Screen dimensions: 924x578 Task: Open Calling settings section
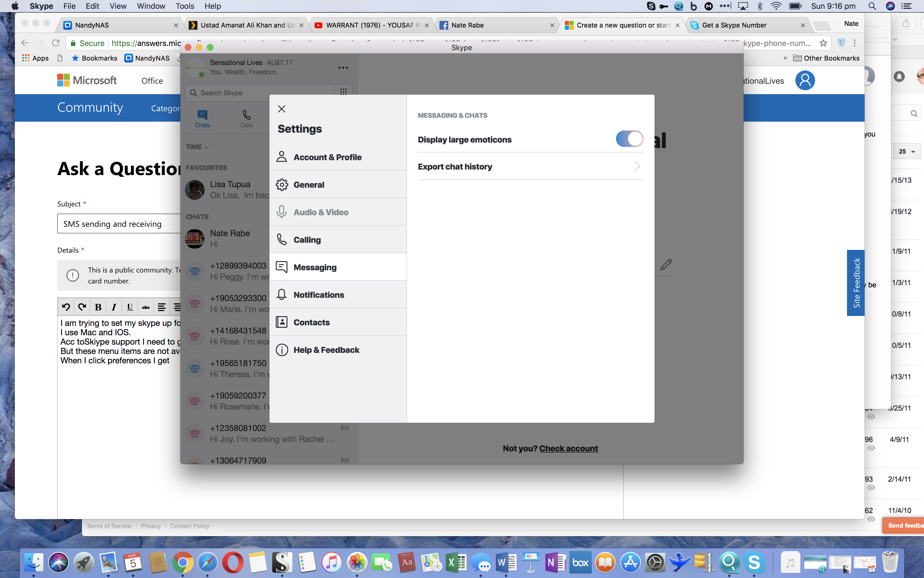(x=338, y=240)
